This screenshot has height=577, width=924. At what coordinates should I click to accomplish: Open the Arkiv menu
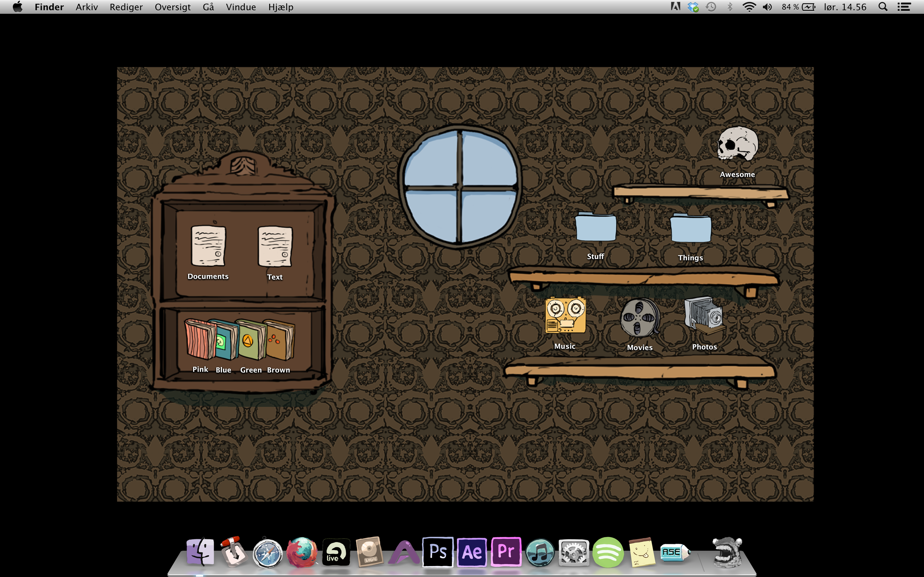point(87,7)
